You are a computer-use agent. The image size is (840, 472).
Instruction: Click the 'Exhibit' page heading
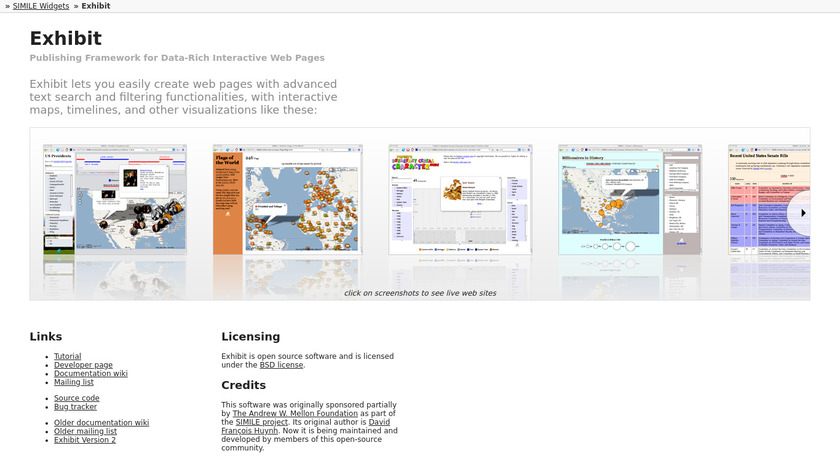65,39
